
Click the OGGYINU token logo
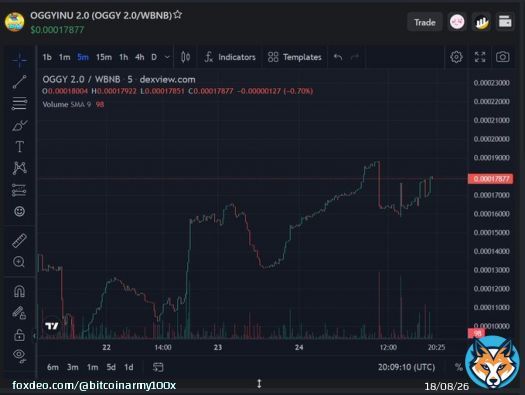pos(15,22)
